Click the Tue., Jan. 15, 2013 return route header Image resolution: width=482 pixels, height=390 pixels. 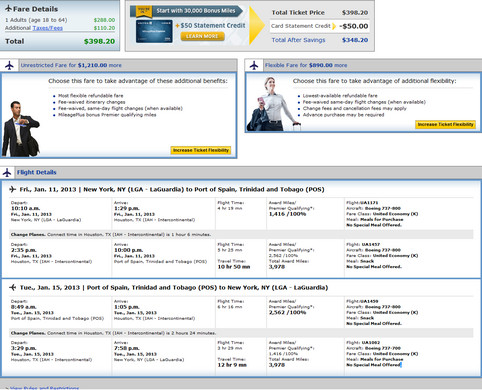click(174, 287)
